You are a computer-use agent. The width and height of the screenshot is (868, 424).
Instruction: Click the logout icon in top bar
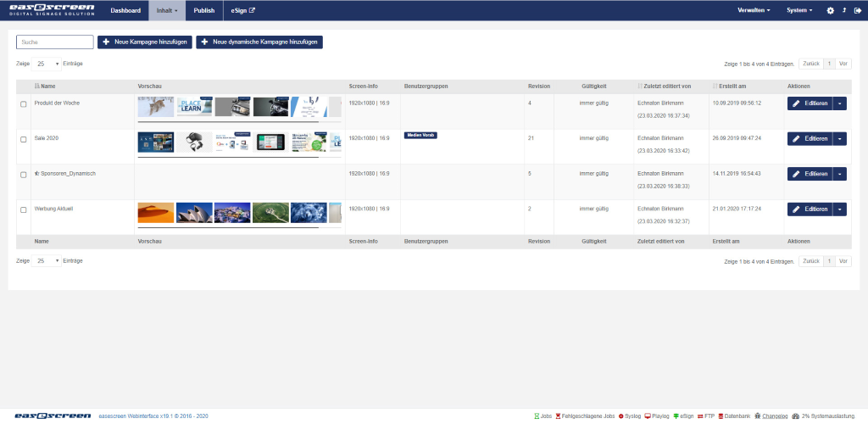tap(857, 11)
